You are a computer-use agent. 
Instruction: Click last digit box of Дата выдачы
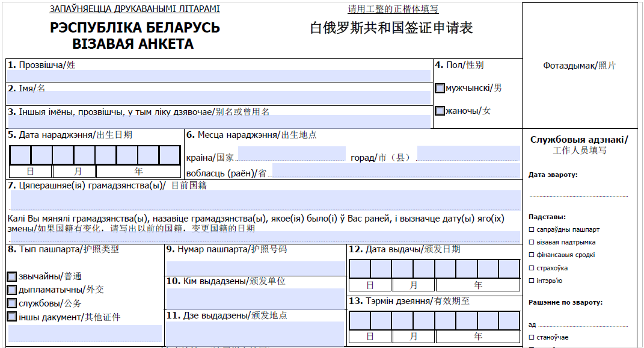(x=509, y=269)
